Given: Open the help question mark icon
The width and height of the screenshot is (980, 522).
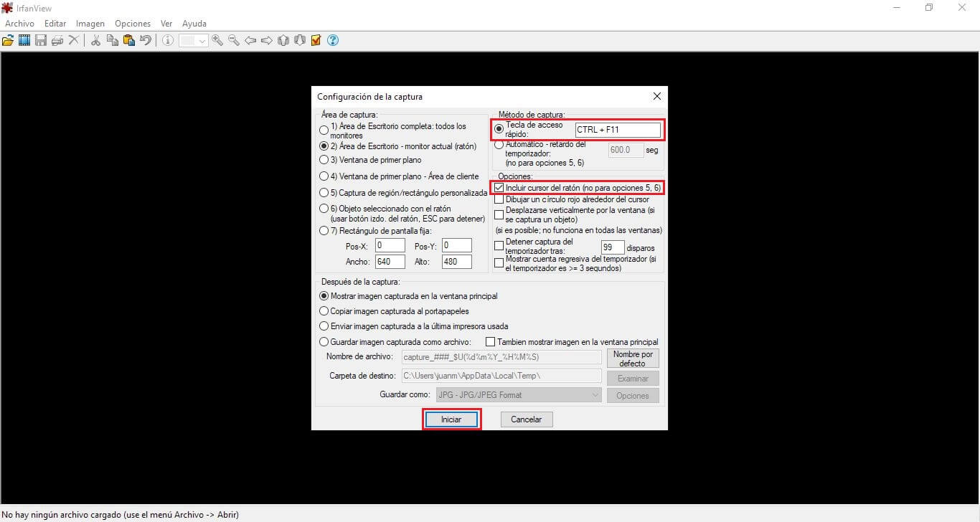Looking at the screenshot, I should pos(333,41).
